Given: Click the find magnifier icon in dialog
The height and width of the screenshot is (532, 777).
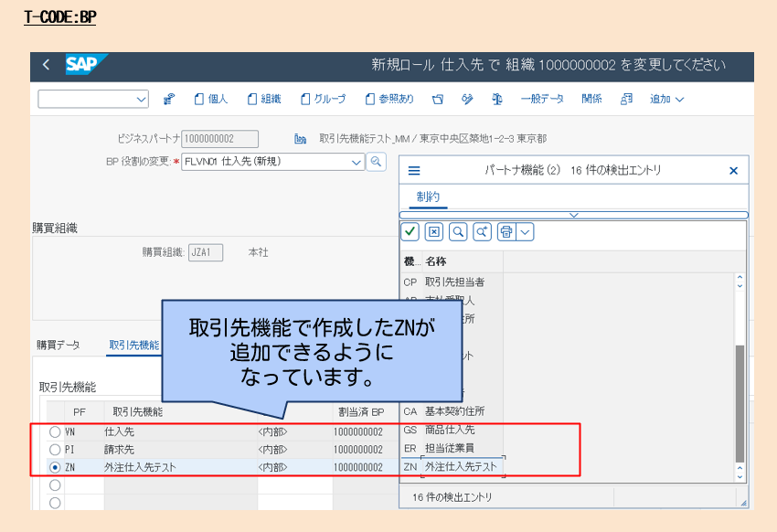Looking at the screenshot, I should coord(458,232).
